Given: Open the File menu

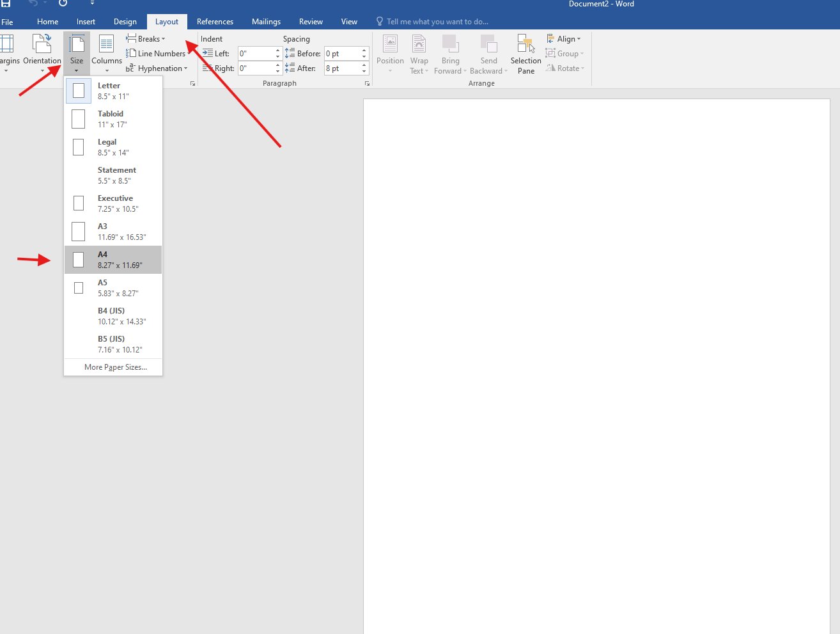Looking at the screenshot, I should click(x=7, y=22).
